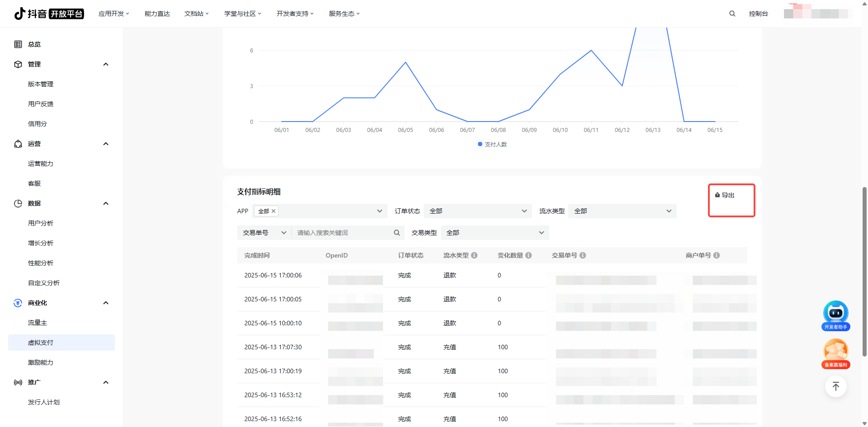
Task: Click info icon beside 交易单号 column header
Action: pyautogui.click(x=583, y=255)
